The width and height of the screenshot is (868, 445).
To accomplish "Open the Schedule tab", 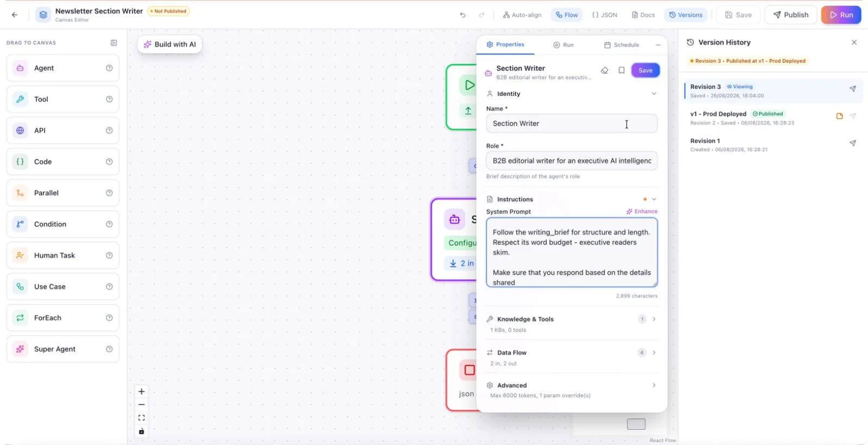I will click(x=621, y=45).
